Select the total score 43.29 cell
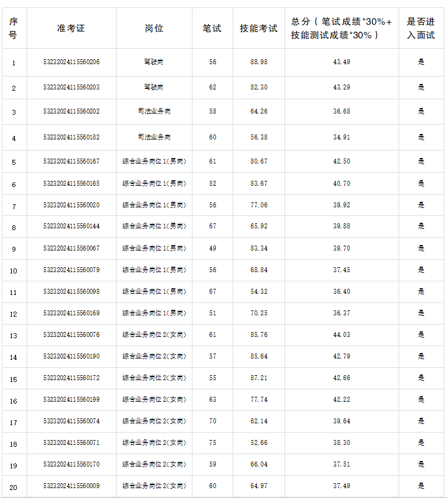Screen dimensions: 448x498 [341, 88]
